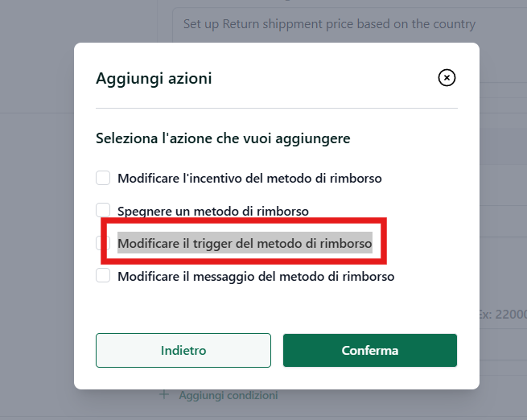Tick the Spegnere un metodo di rimborso checkbox
527x420 pixels.
(x=103, y=210)
